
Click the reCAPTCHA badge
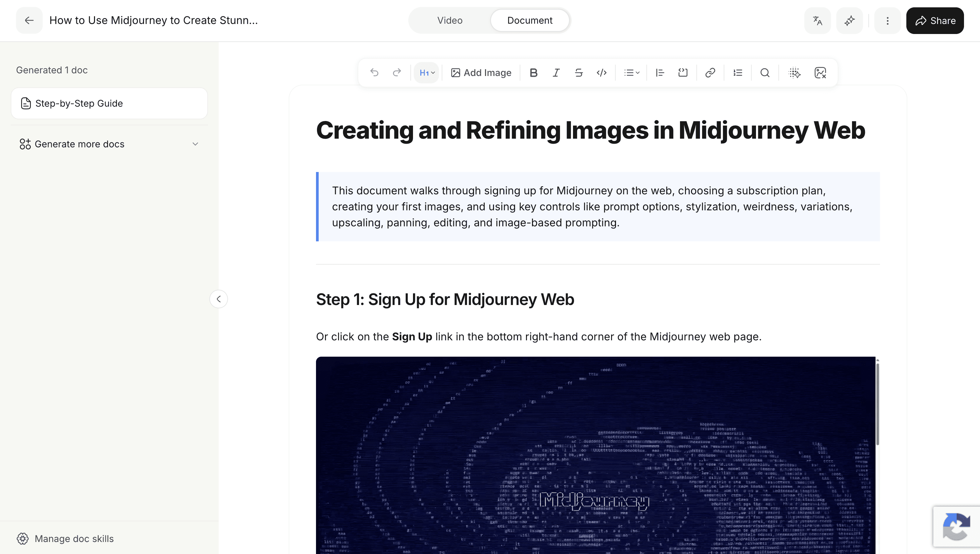click(956, 527)
